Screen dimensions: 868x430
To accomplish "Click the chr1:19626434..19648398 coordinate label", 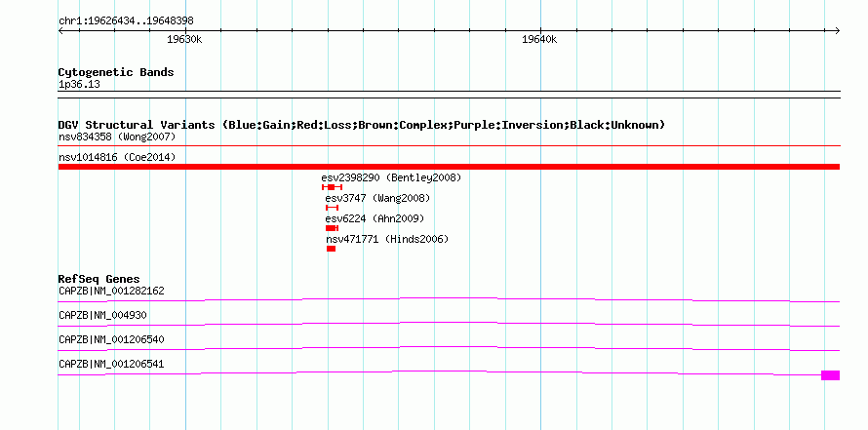I will (x=126, y=21).
